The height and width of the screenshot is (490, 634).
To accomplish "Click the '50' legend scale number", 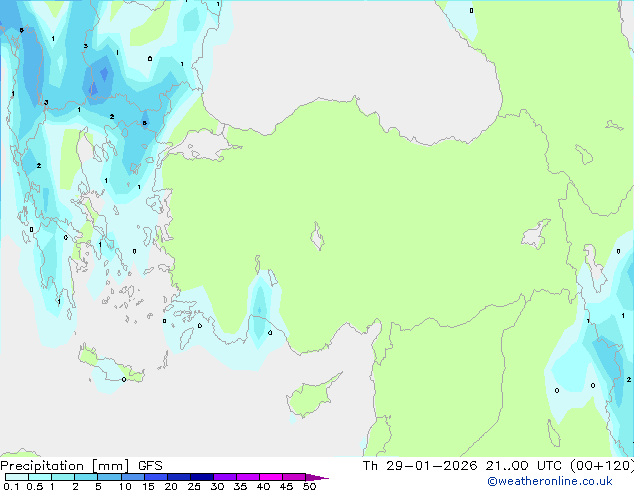I will tap(309, 486).
